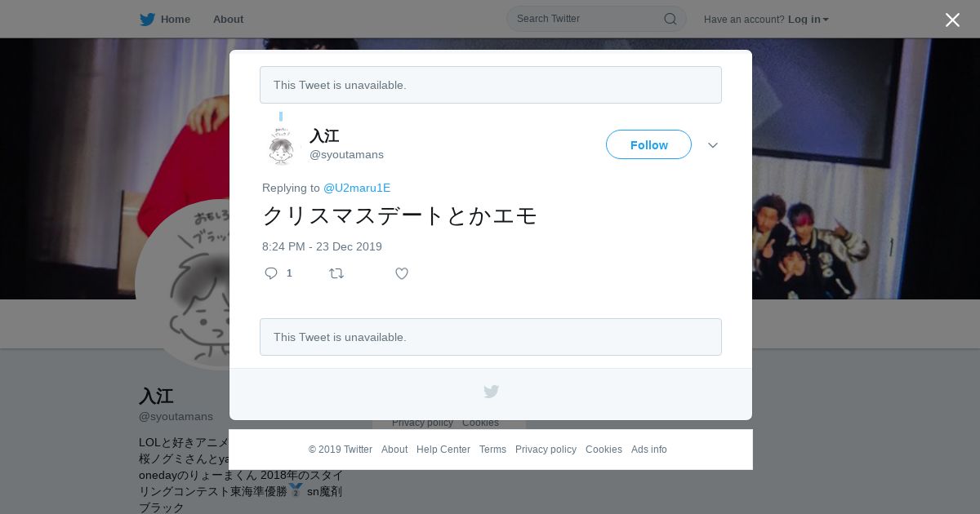Viewport: 980px width, 514px height.
Task: Expand the tweet options chevron beside Follow
Action: [x=713, y=145]
